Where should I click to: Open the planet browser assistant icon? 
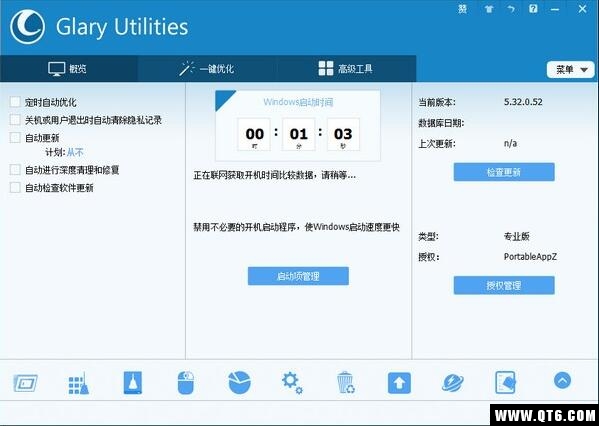[453, 383]
